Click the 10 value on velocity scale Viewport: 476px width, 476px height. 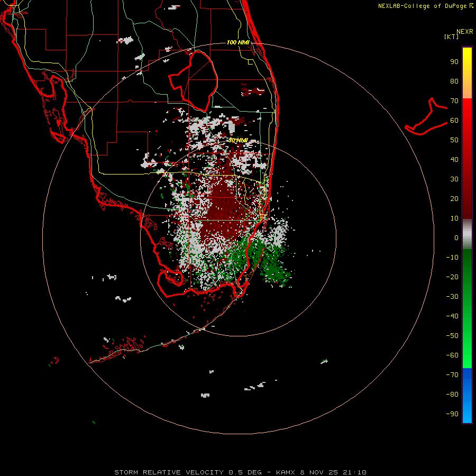click(x=454, y=218)
